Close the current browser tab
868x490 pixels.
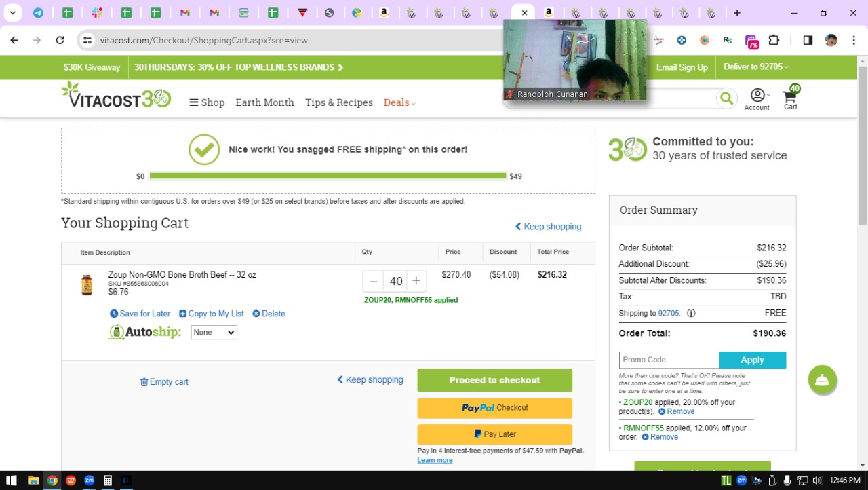pyautogui.click(x=524, y=13)
